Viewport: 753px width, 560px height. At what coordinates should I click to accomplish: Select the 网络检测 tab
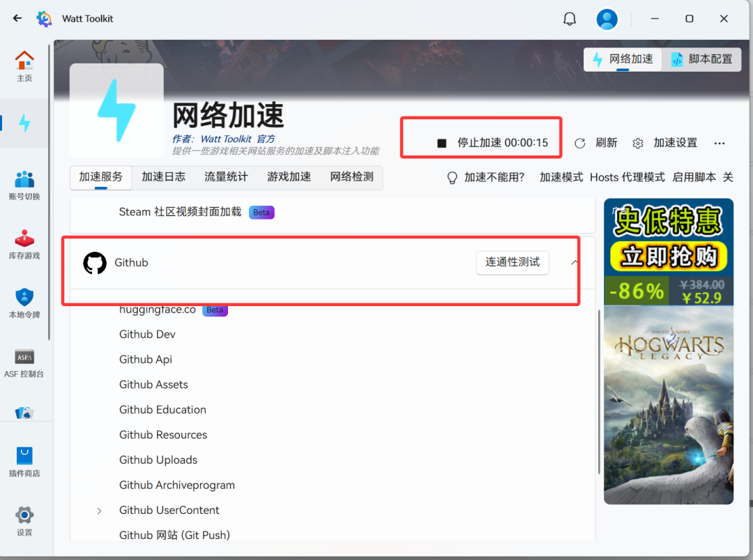(x=352, y=176)
